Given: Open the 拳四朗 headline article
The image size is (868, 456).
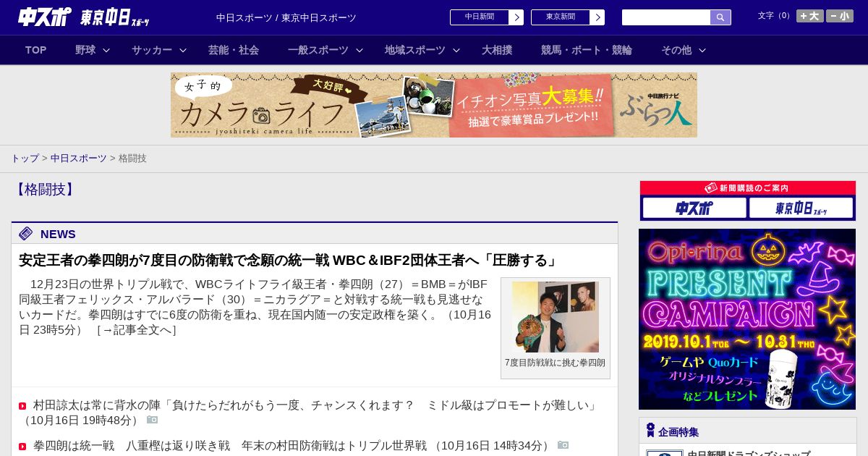Looking at the screenshot, I should pyautogui.click(x=289, y=260).
